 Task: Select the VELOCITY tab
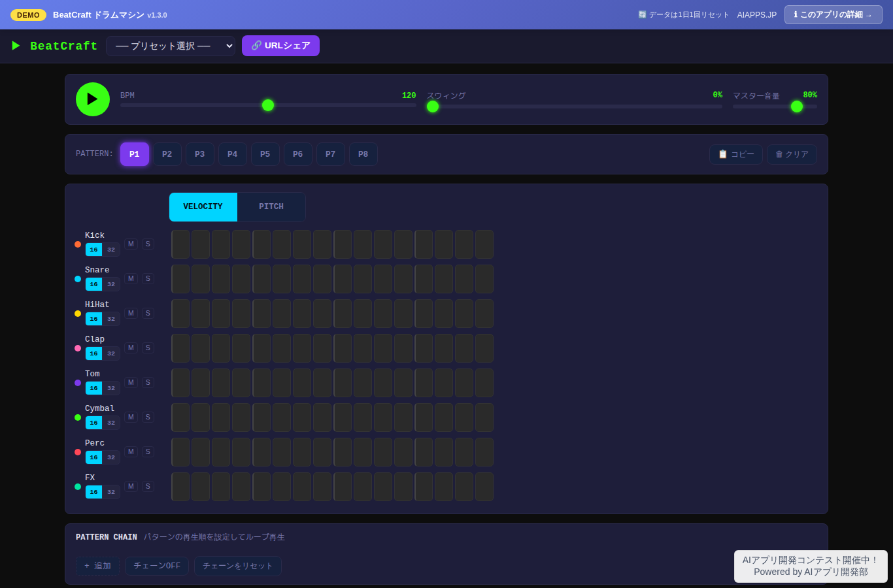tap(203, 206)
